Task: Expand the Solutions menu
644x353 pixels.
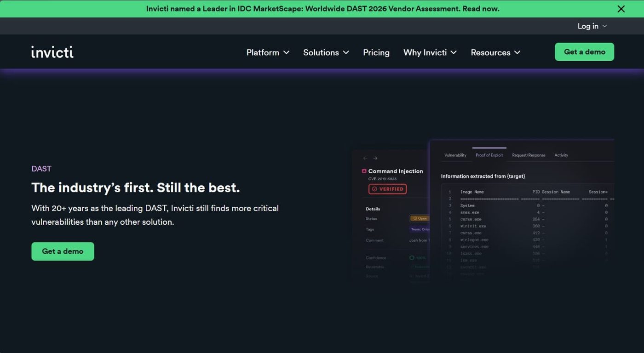Action: (x=326, y=52)
